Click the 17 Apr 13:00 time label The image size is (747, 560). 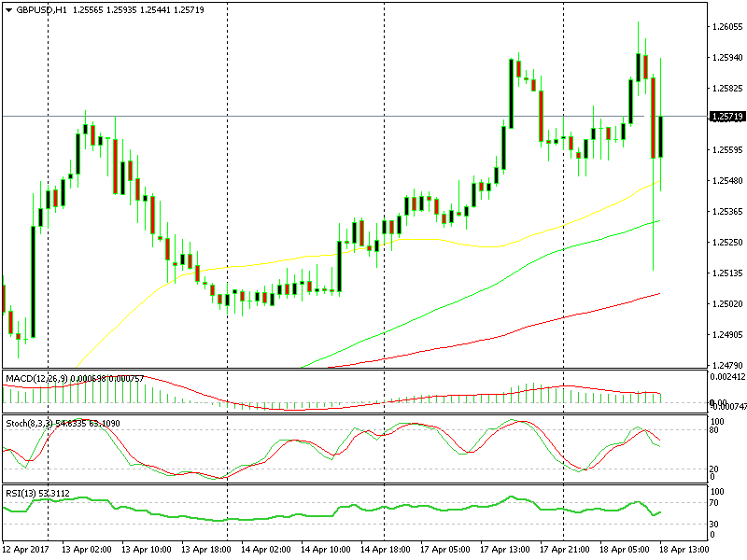(504, 550)
